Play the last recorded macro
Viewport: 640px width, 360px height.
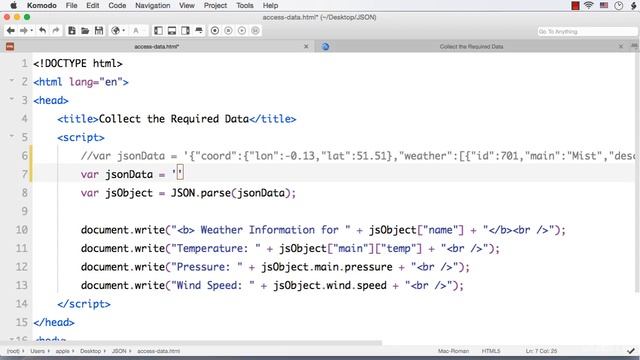click(x=242, y=31)
